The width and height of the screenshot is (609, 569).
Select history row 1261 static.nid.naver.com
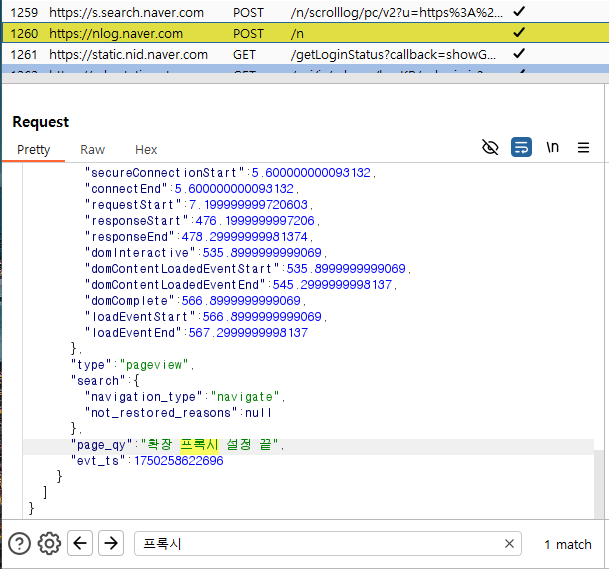point(304,54)
